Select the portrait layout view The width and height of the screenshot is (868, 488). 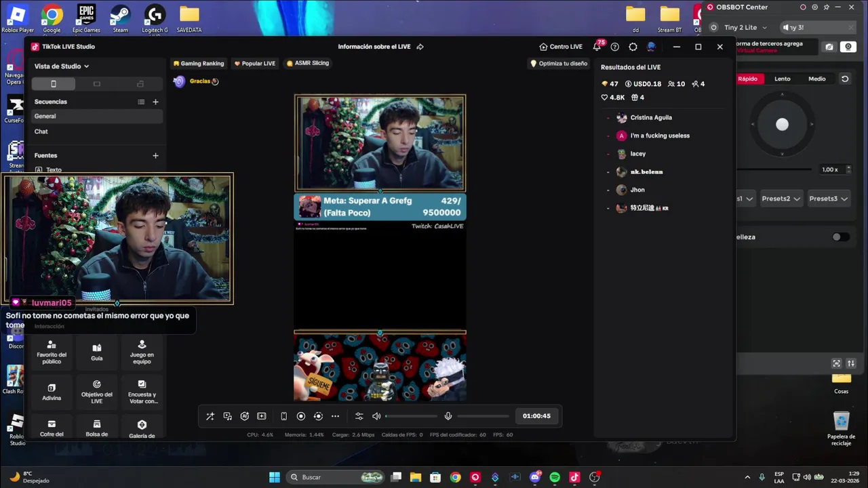pyautogui.click(x=54, y=84)
